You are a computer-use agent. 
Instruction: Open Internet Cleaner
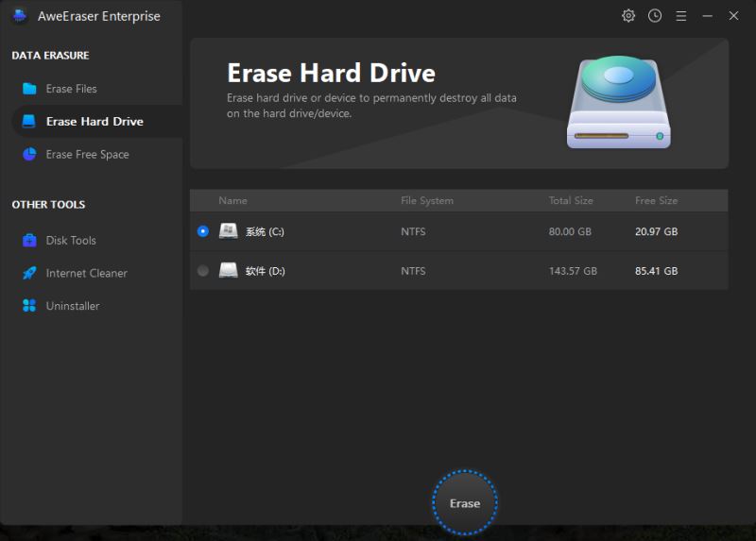click(96, 273)
